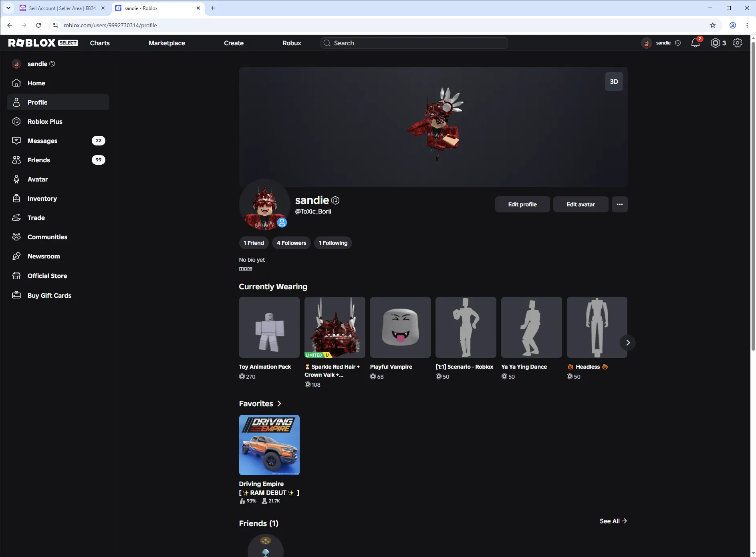Image resolution: width=756 pixels, height=557 pixels.
Task: Open the Playful Vampire item thumbnail
Action: click(400, 327)
